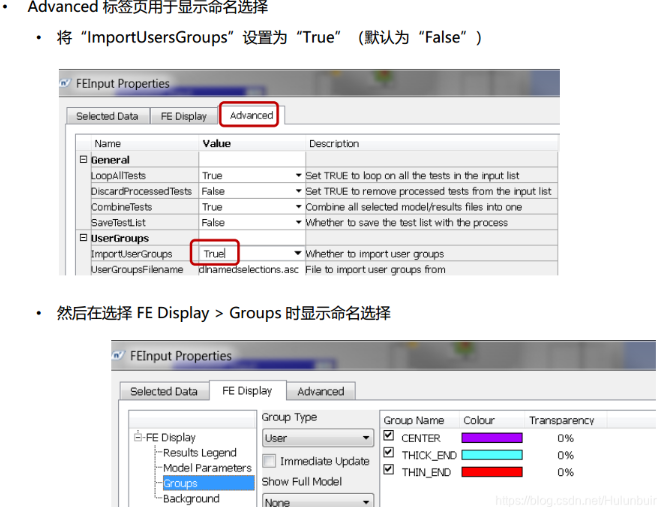Screen dimensions: 660x507
Task: Open the ImportUserGroups value dropdown
Action: pos(298,254)
